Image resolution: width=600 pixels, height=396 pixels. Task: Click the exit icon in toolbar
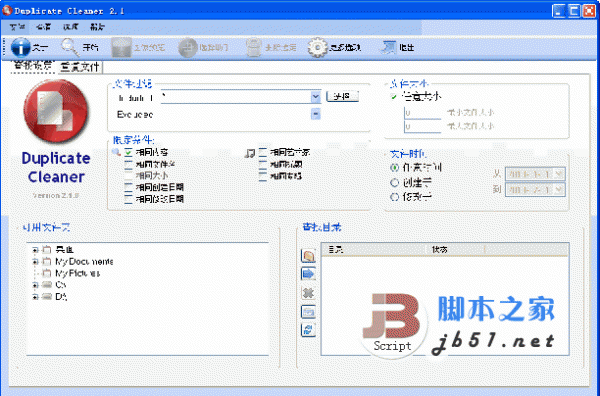click(388, 47)
